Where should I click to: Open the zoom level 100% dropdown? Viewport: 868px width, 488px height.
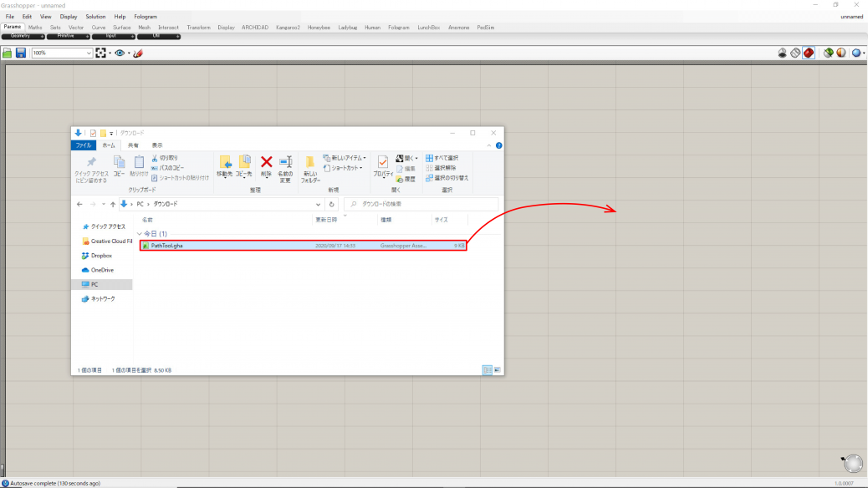pos(89,53)
